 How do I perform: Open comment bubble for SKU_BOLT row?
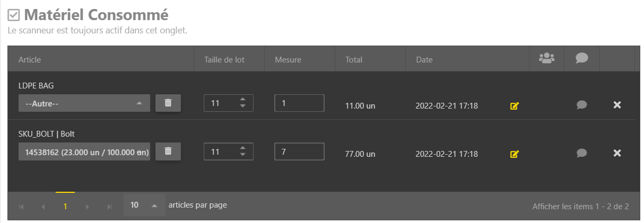[x=582, y=153]
